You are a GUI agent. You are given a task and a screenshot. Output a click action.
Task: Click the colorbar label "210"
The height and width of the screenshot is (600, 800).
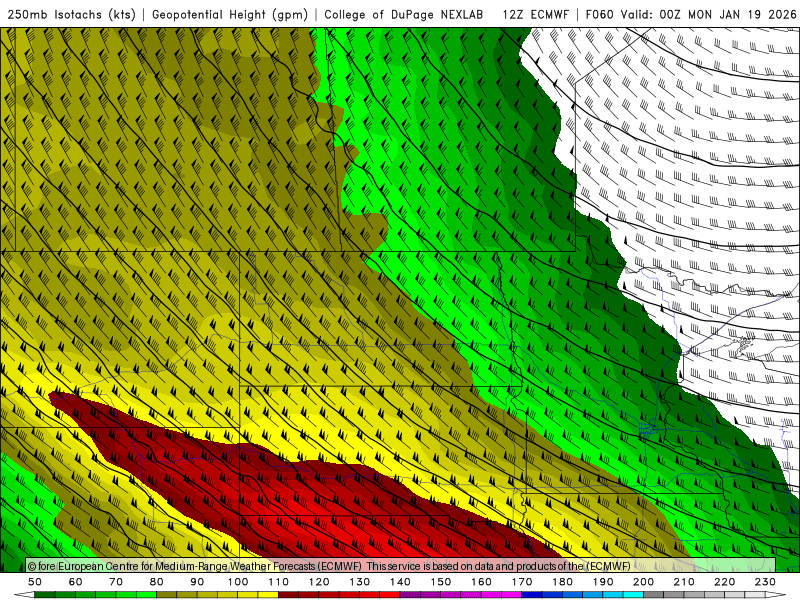[x=684, y=582]
